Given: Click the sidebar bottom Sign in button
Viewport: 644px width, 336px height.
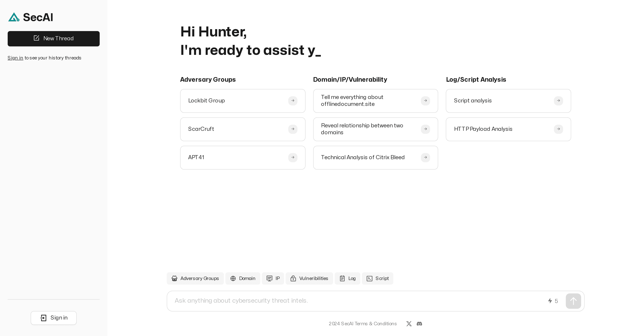Looking at the screenshot, I should click(53, 318).
